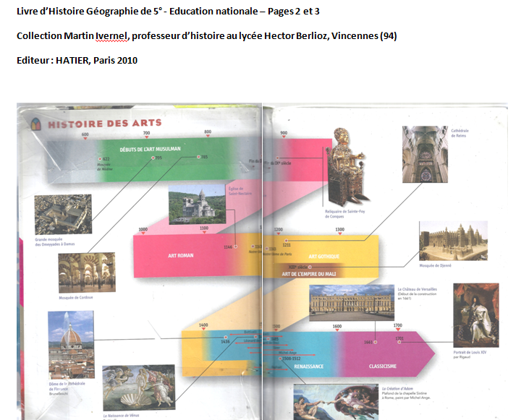
Task: Click the Florence cathedral dome photo
Action: coord(71,345)
